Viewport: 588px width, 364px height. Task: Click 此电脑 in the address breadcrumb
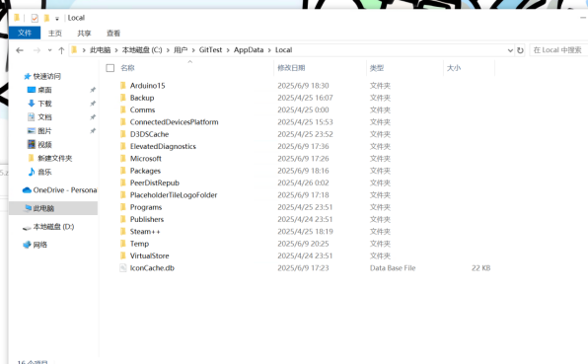pyautogui.click(x=100, y=50)
